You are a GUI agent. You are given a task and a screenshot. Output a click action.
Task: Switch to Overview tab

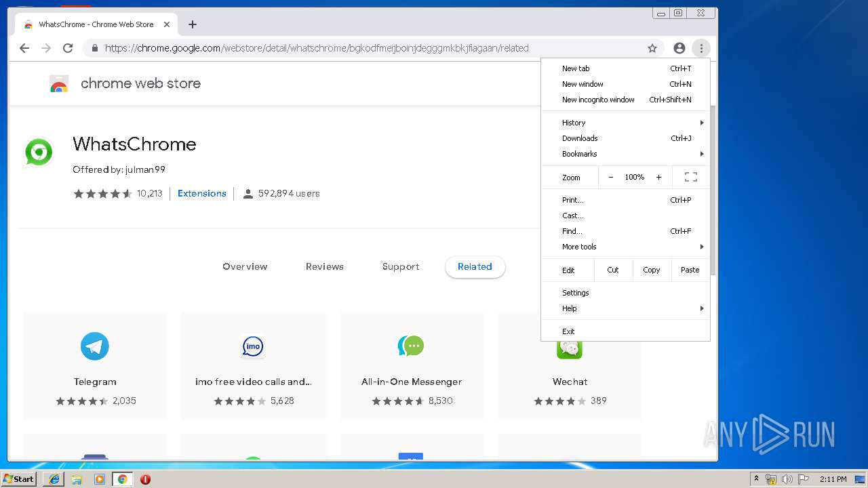(x=245, y=266)
